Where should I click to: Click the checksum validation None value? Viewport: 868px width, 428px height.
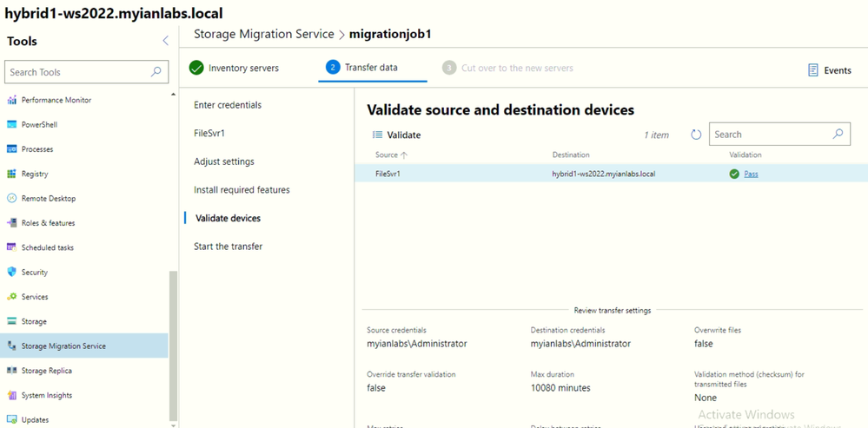[x=706, y=398]
